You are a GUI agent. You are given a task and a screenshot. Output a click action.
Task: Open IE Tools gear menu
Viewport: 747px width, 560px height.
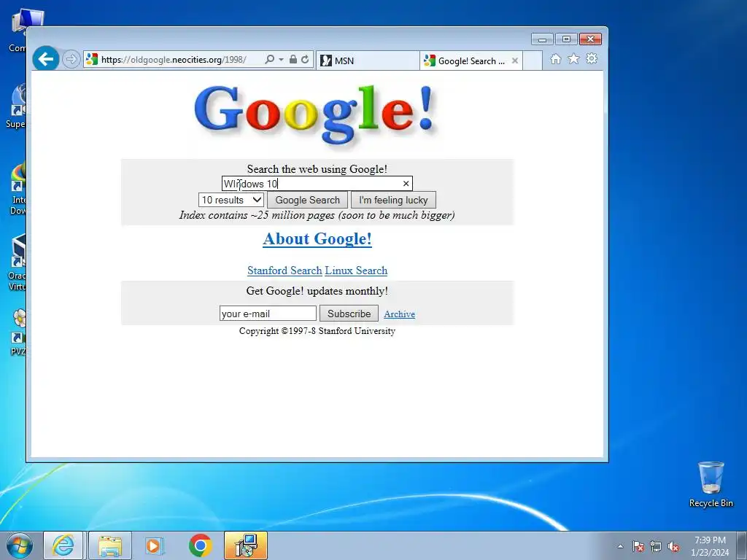click(592, 59)
